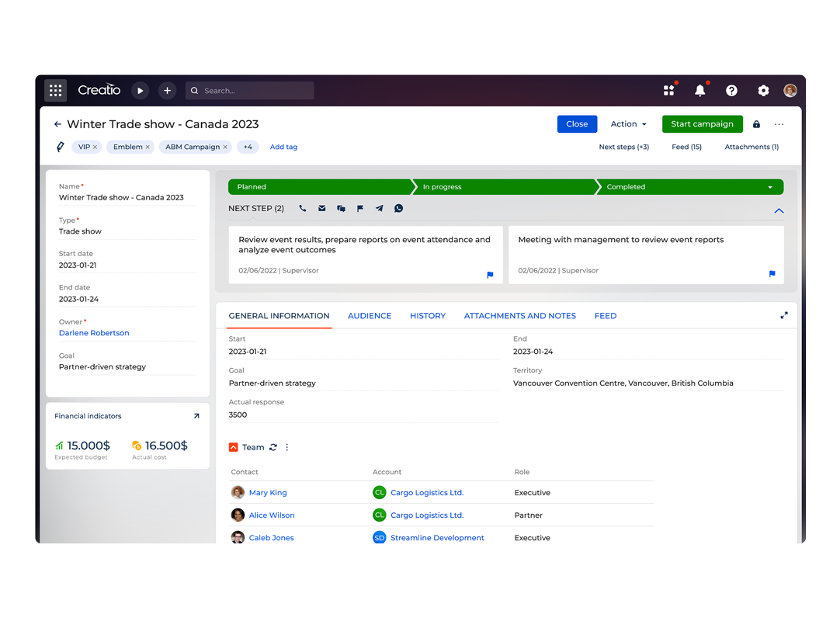Select the flag icon in the NEXT STEP toolbar

[359, 208]
